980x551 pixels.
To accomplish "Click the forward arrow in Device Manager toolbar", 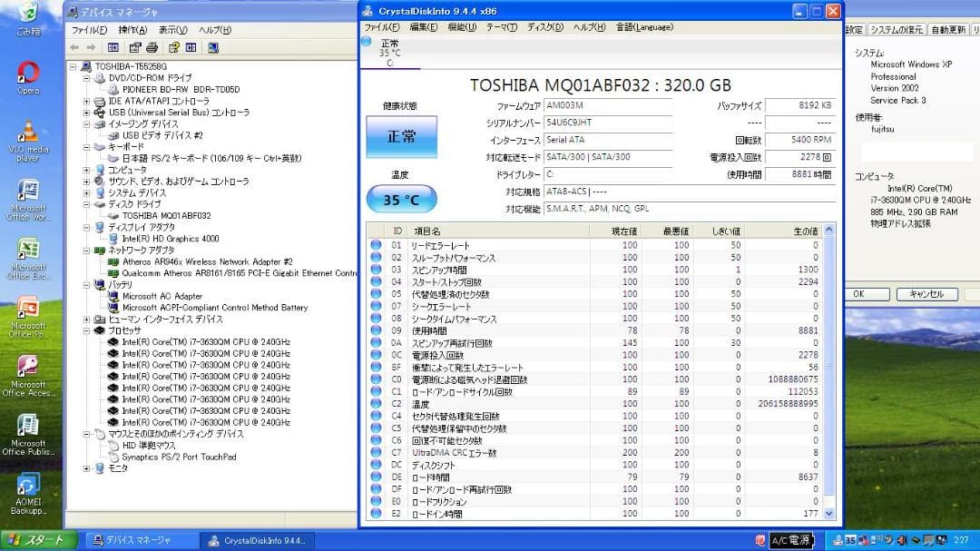I will click(x=92, y=47).
